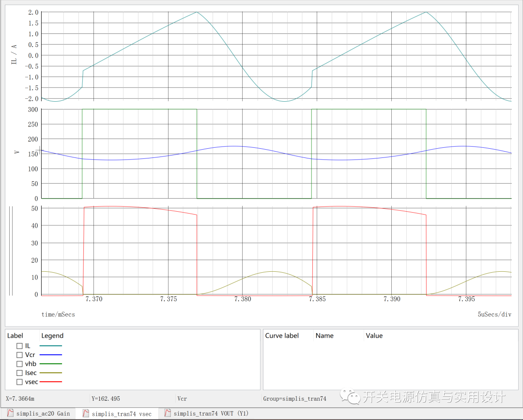Click the Name column header

click(x=324, y=336)
